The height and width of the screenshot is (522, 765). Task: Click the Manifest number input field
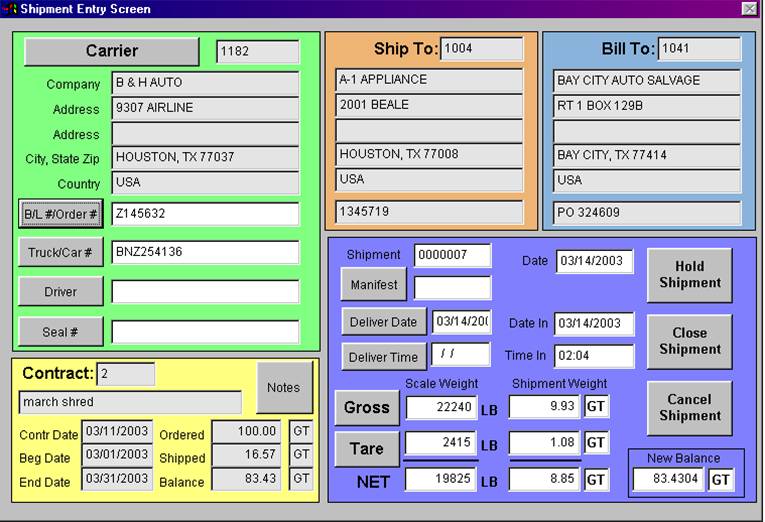tap(452, 287)
